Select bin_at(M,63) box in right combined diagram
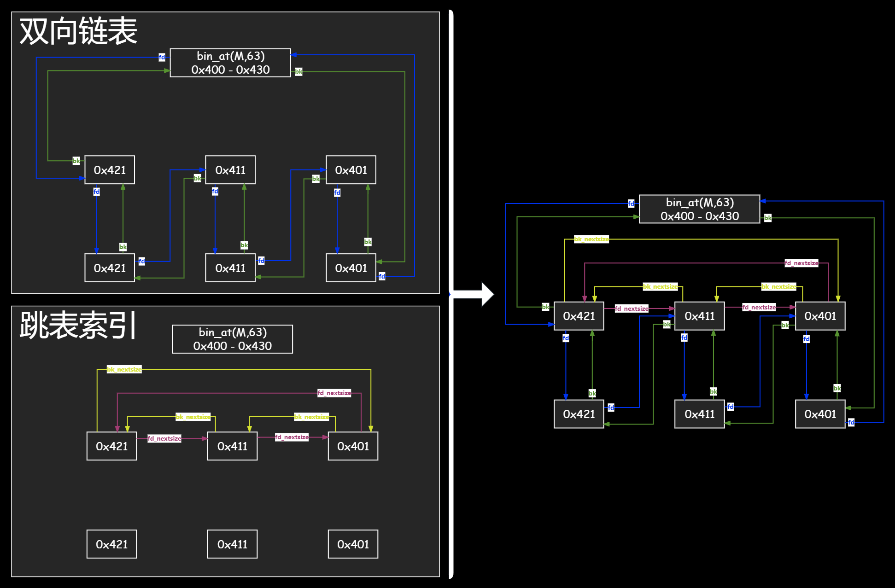This screenshot has width=895, height=588. point(699,209)
